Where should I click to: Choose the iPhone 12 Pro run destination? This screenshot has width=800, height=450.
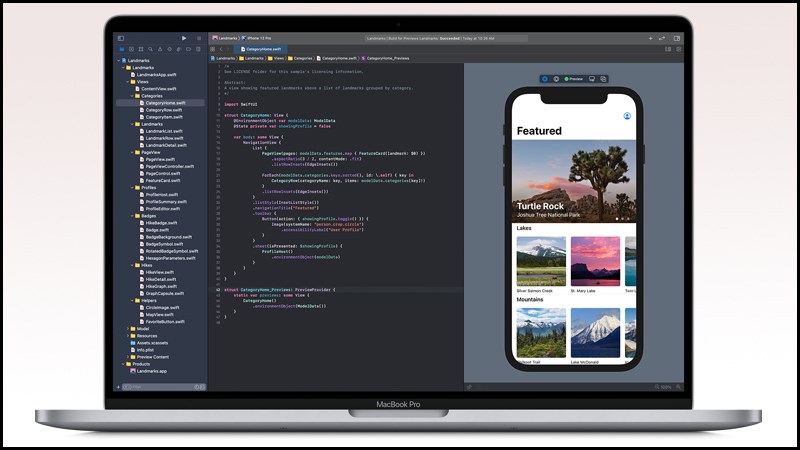coord(257,38)
